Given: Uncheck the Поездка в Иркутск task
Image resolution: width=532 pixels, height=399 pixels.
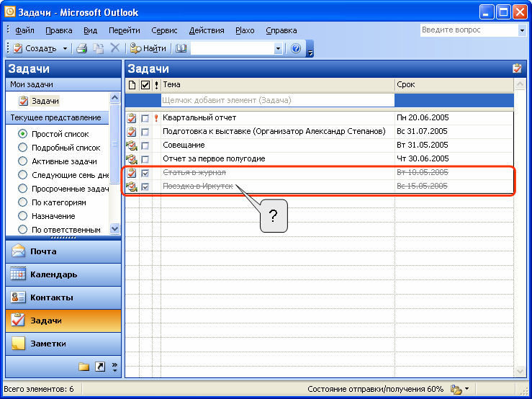Looking at the screenshot, I should pos(145,187).
